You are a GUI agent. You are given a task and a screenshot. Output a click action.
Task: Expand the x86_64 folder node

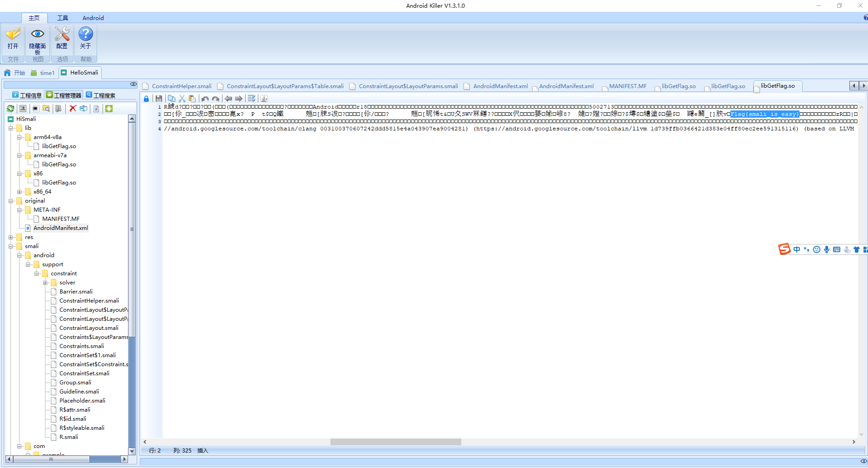pyautogui.click(x=20, y=192)
